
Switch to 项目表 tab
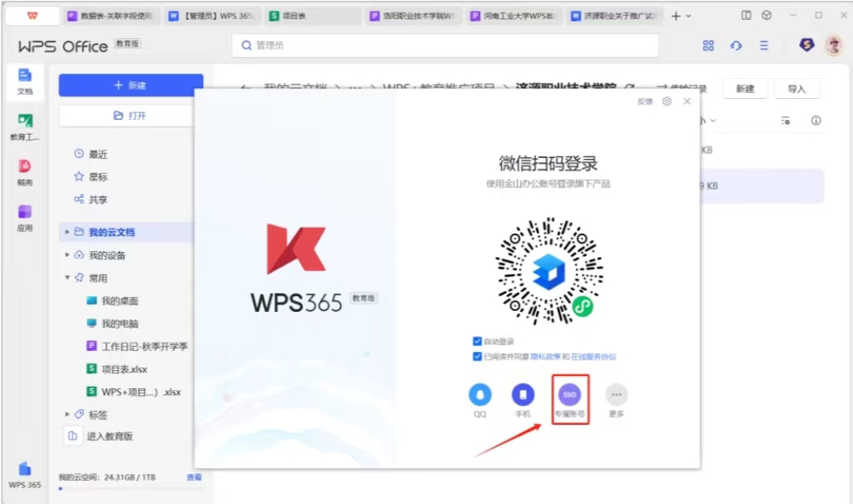313,16
